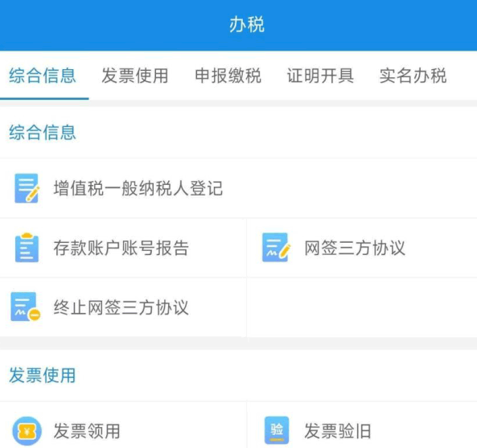Select the 综合信息 tab
Image resolution: width=477 pixels, height=448 pixels.
[43, 76]
